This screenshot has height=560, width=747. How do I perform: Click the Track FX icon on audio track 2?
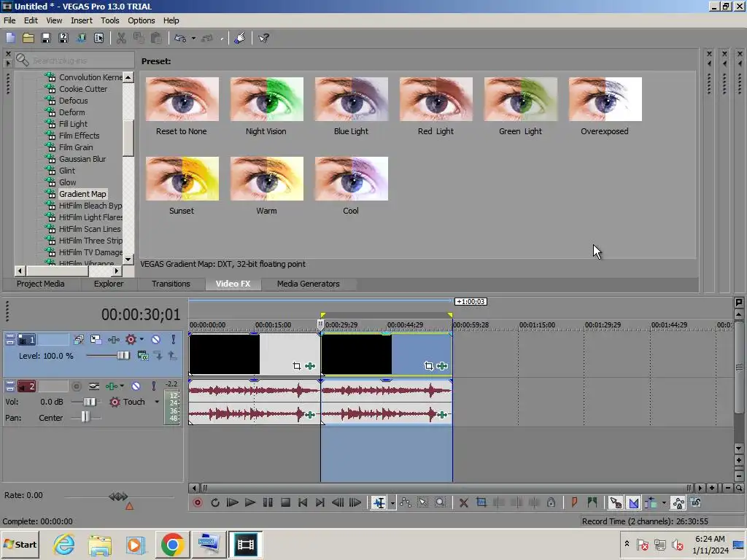pyautogui.click(x=112, y=386)
